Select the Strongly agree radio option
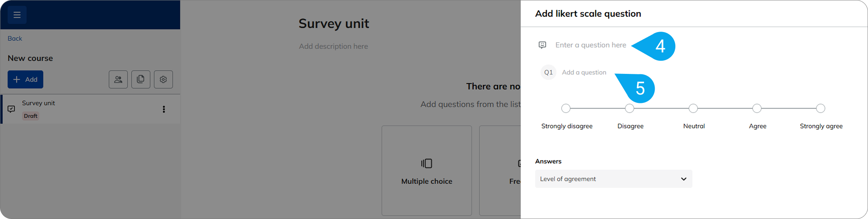This screenshot has height=219, width=868. click(820, 109)
